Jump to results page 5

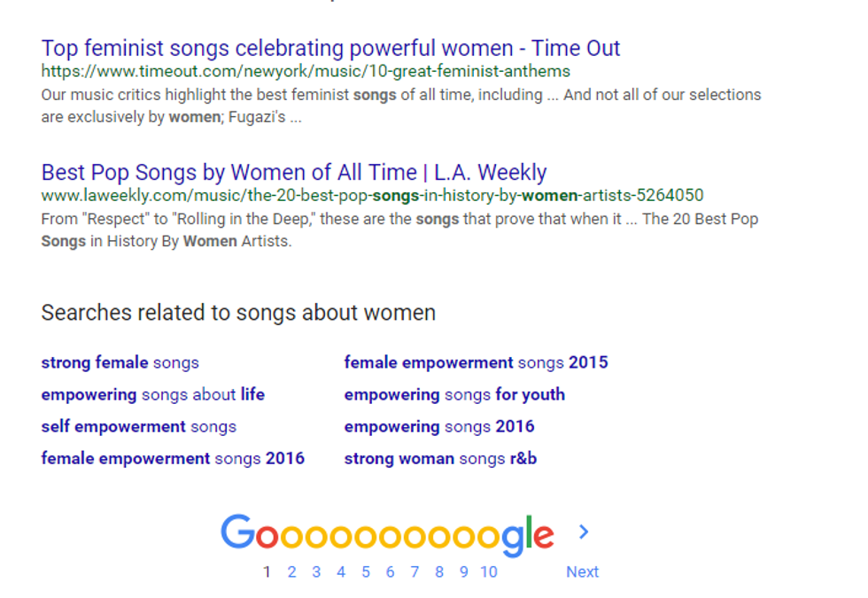point(365,572)
